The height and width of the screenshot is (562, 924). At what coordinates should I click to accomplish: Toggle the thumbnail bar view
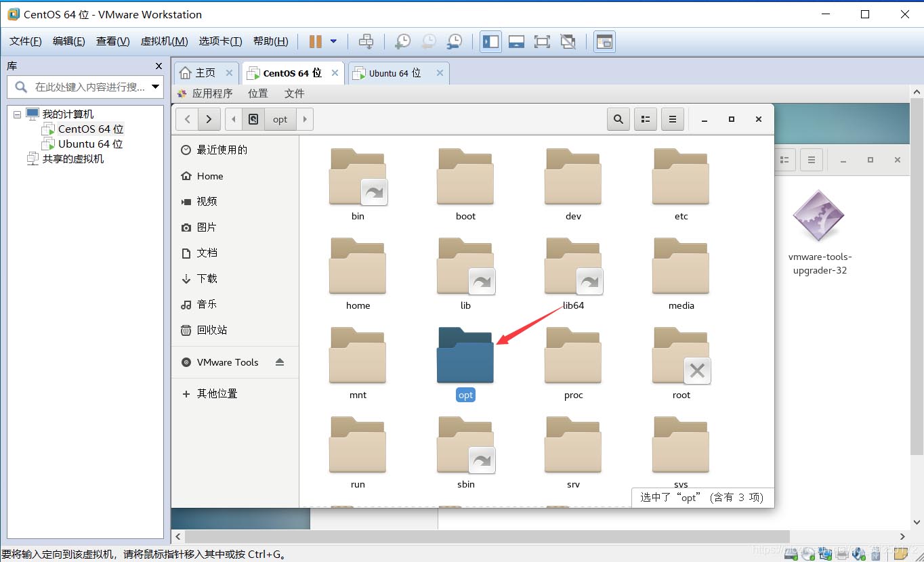pos(516,42)
